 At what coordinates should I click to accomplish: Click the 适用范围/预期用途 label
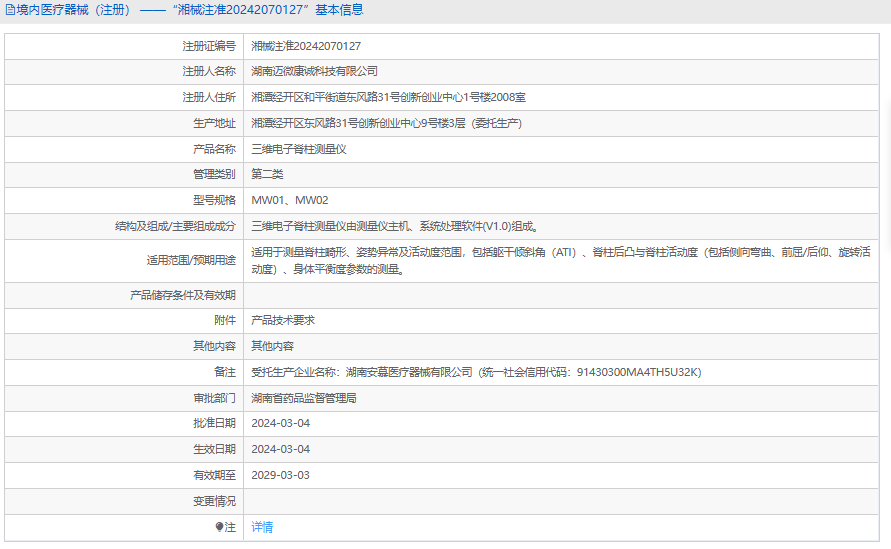[191, 260]
